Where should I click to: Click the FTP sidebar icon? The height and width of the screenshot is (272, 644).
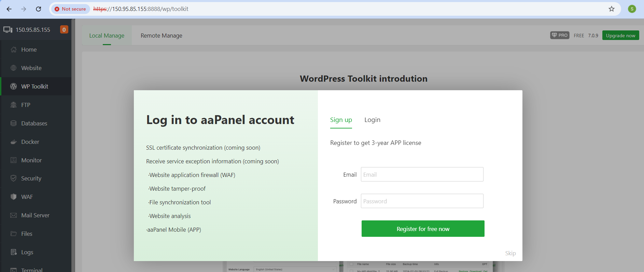pyautogui.click(x=14, y=105)
